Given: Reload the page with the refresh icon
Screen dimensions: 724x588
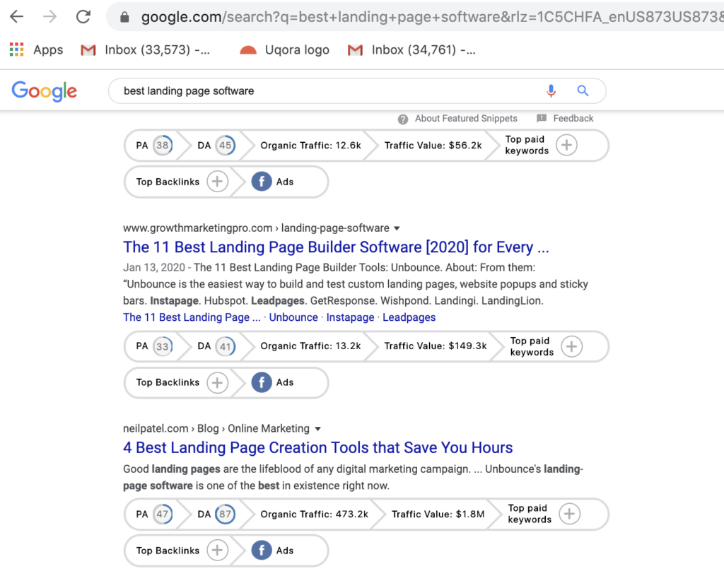Looking at the screenshot, I should pos(83,17).
